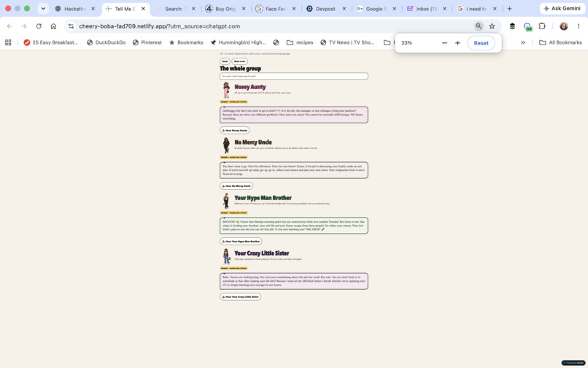Click the yellow sample tag under No Mercy Uncle

(x=233, y=157)
